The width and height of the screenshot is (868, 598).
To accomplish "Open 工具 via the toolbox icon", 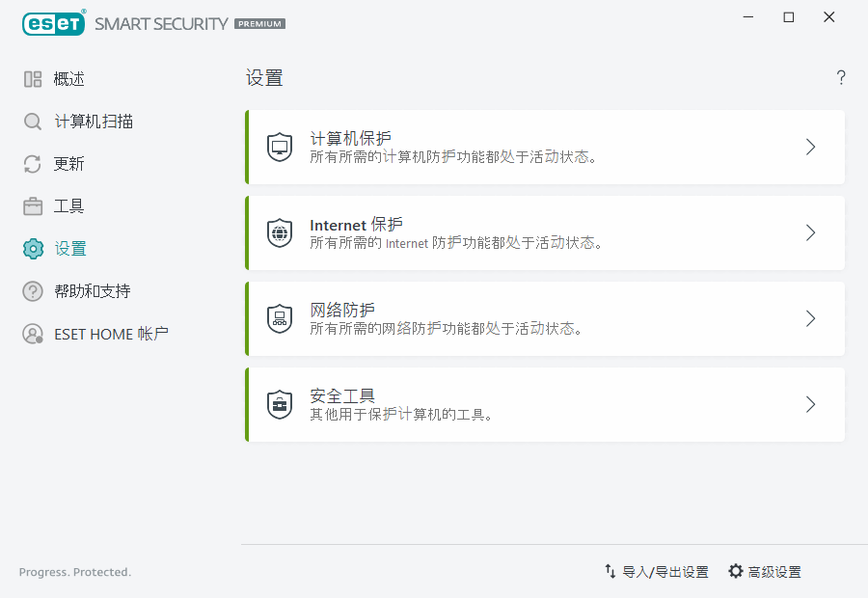I will [32, 205].
